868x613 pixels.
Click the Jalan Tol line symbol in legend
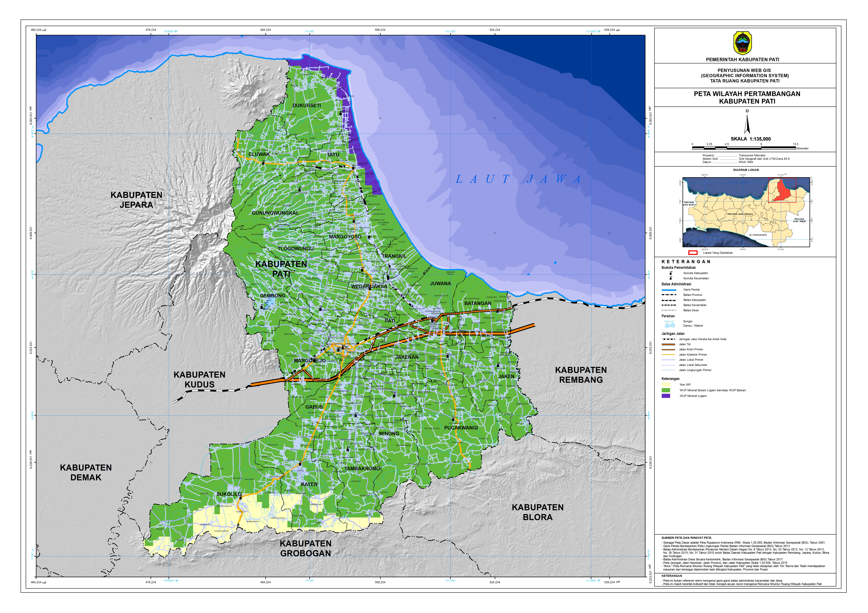tap(668, 344)
